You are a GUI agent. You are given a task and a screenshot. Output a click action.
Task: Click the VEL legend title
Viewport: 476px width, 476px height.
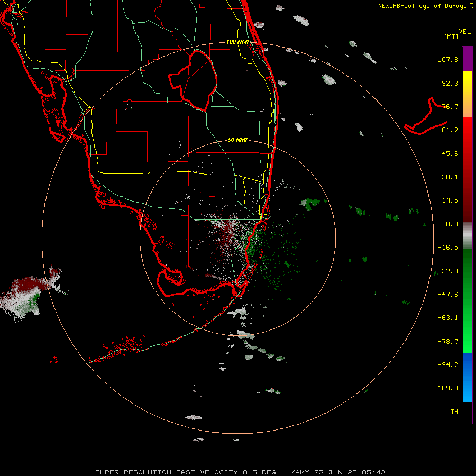pos(464,31)
